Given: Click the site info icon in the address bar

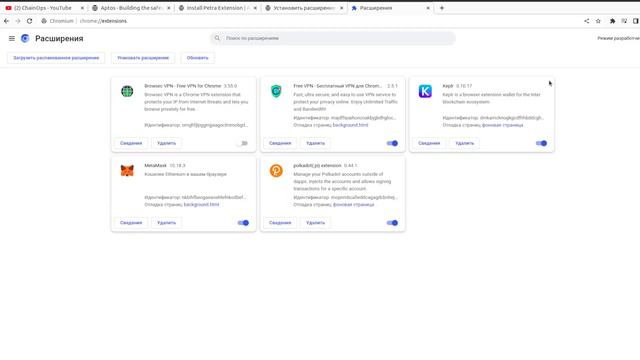Looking at the screenshot, I should click(x=44, y=21).
